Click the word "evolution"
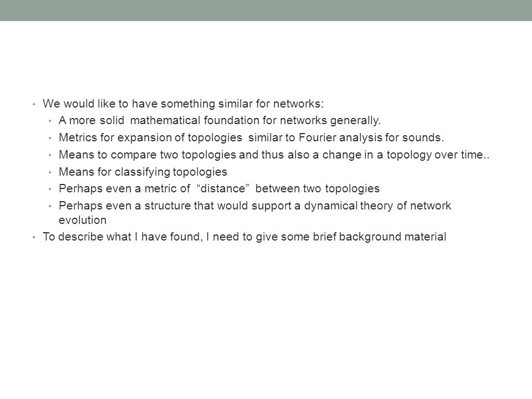Image resolution: width=532 pixels, height=399 pixels. click(x=83, y=220)
